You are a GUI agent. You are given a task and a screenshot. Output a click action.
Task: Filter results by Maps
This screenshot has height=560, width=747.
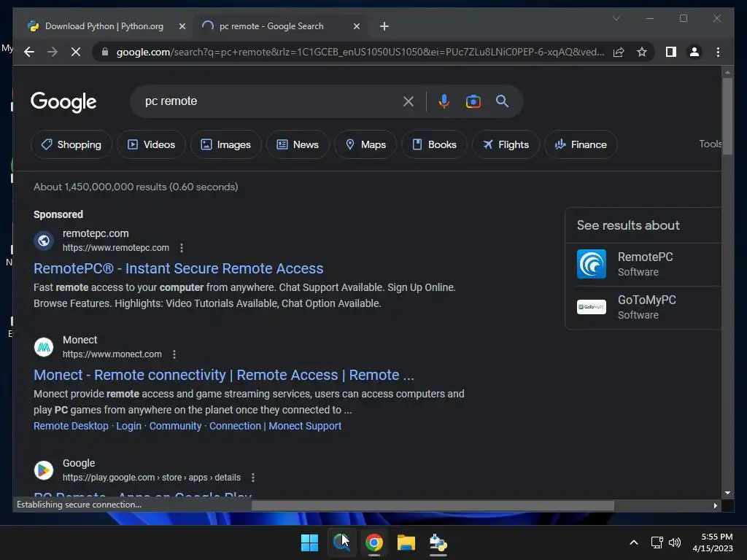tap(365, 144)
